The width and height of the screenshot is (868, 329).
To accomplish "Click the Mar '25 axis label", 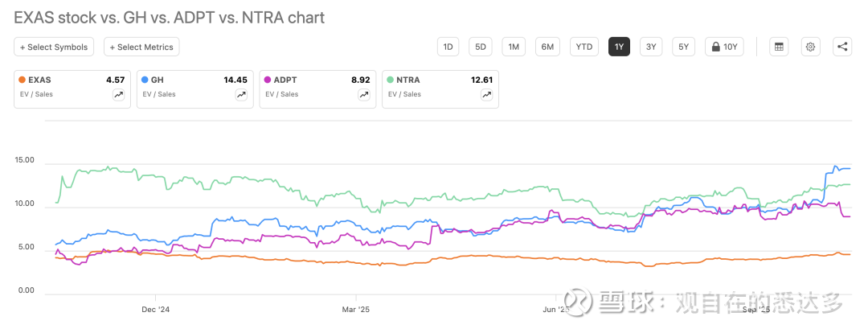I will pos(355,309).
